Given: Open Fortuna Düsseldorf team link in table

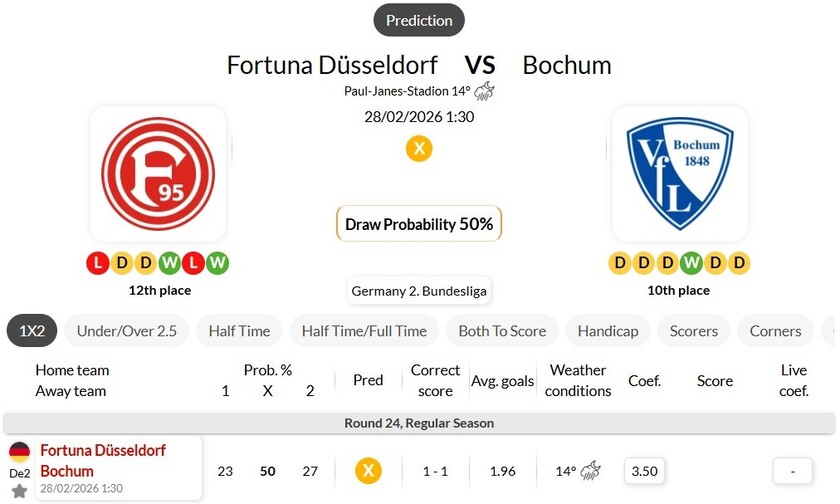Looking at the screenshot, I should (103, 451).
